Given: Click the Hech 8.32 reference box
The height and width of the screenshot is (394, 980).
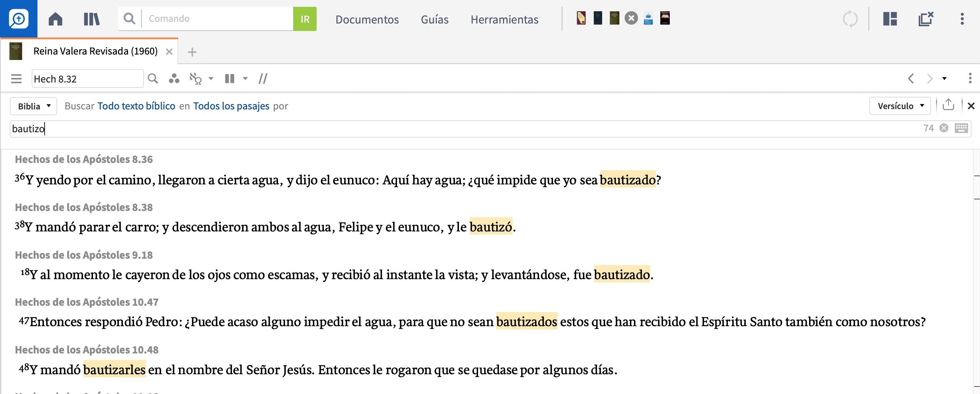Looking at the screenshot, I should point(88,79).
